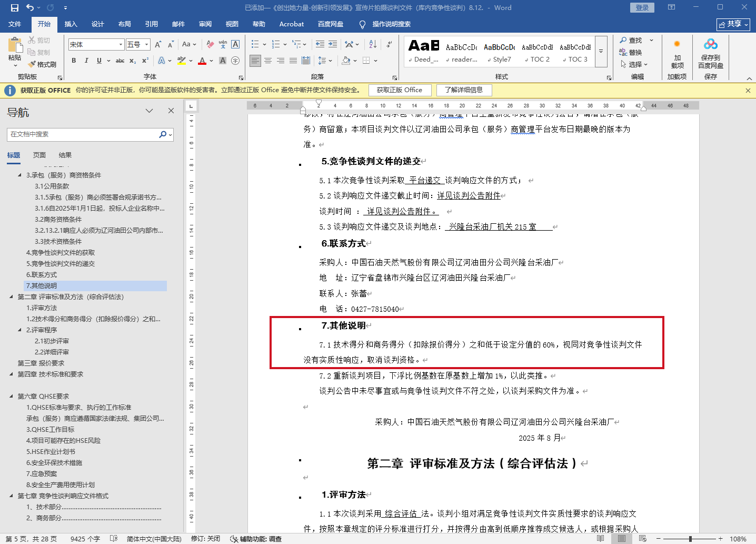The image size is (756, 544).
Task: Toggle show paragraph marks button
Action: click(x=389, y=44)
